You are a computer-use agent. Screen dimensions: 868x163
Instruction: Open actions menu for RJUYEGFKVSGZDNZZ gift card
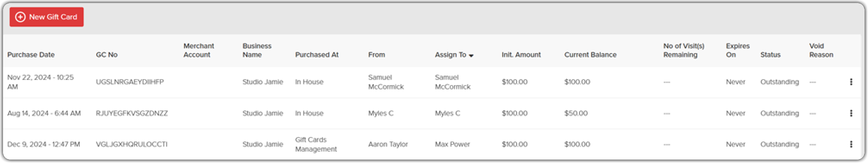851,113
